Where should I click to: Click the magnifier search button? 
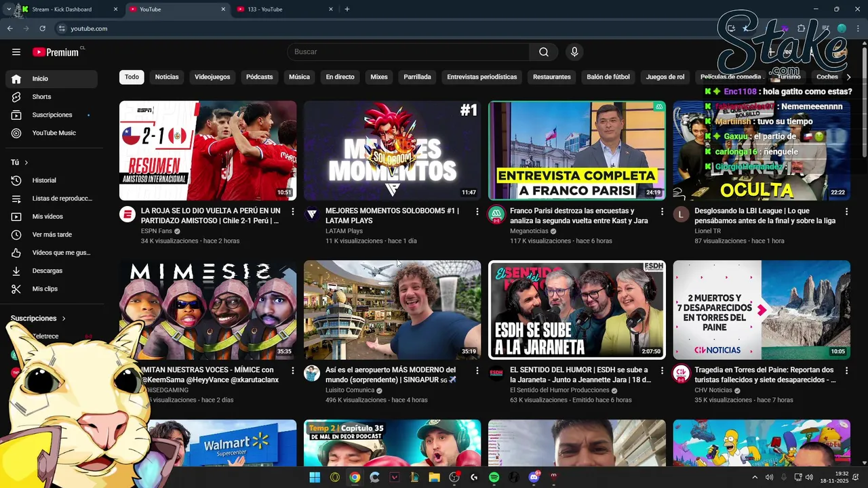click(x=544, y=52)
